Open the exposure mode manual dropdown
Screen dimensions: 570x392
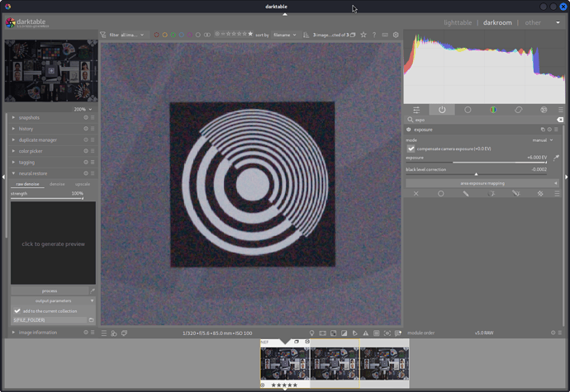(x=543, y=140)
